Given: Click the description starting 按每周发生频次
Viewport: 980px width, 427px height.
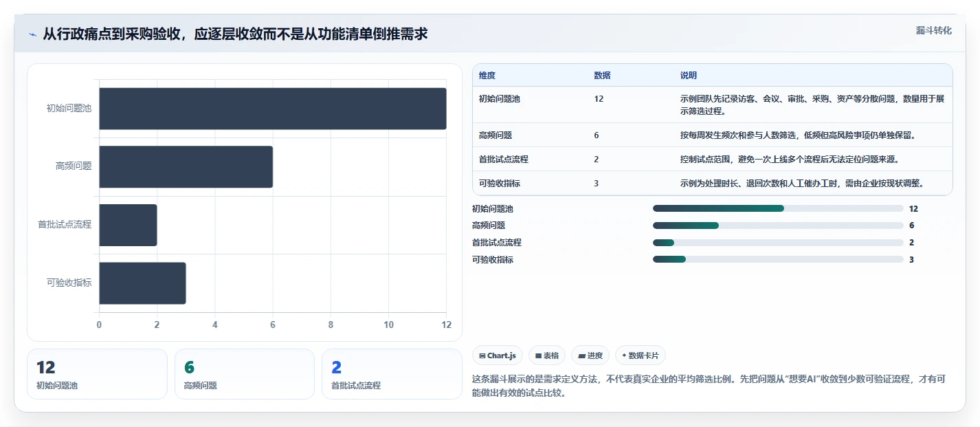Looking at the screenshot, I should tap(798, 135).
